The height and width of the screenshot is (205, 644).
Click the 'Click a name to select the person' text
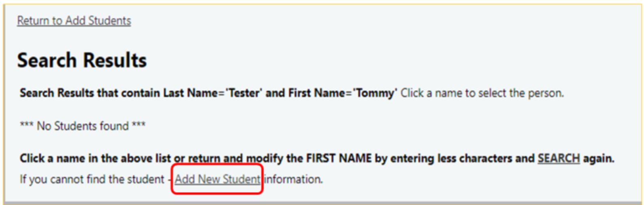(x=482, y=93)
